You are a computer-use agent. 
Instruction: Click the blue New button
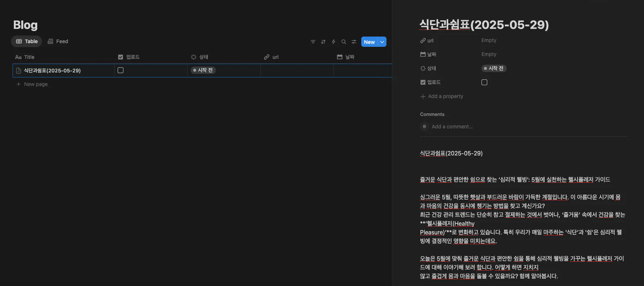[369, 42]
